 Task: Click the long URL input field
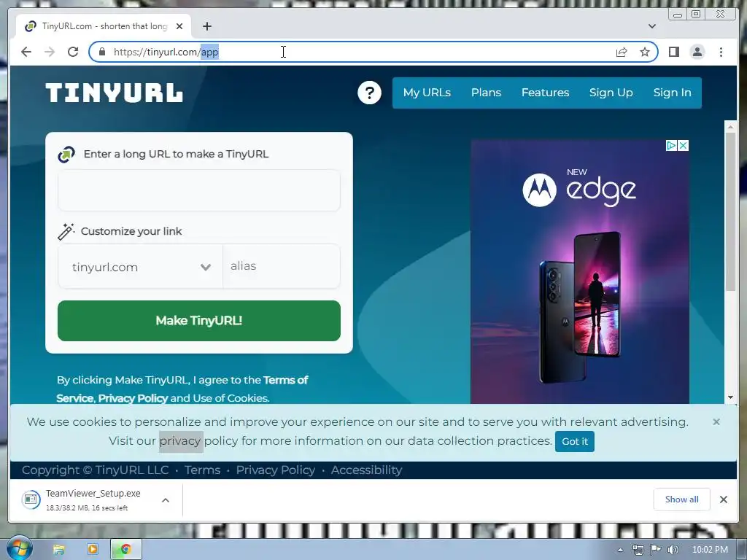tap(199, 190)
